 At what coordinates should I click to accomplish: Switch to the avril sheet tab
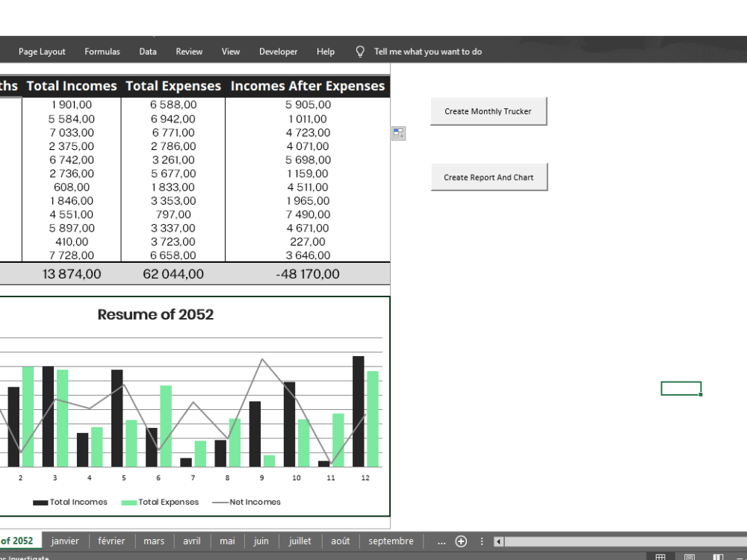point(192,541)
